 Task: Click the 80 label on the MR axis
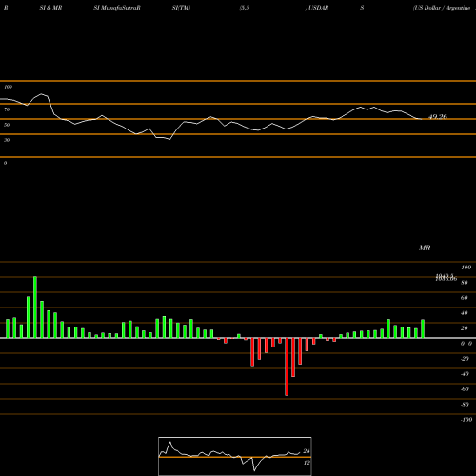pyautogui.click(x=465, y=283)
